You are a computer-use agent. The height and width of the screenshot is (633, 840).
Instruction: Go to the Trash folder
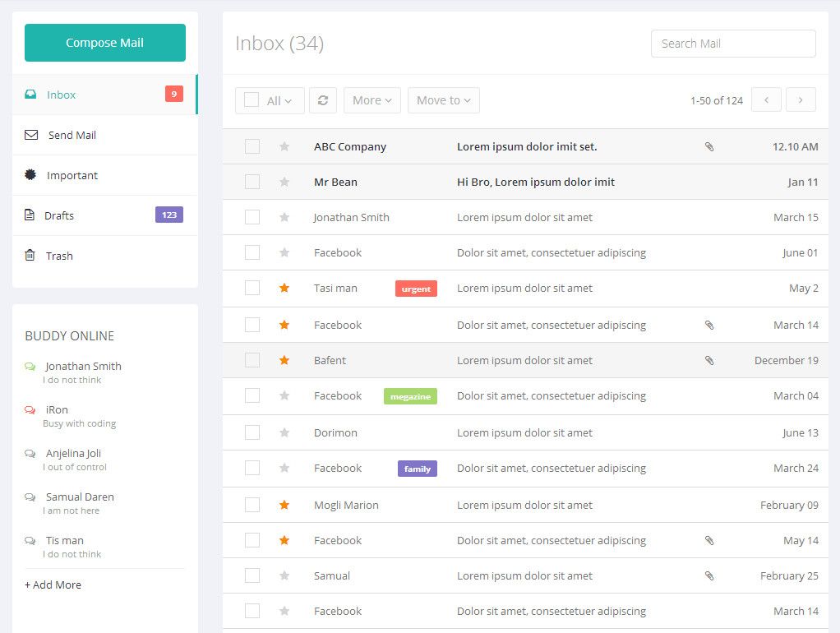pos(59,256)
